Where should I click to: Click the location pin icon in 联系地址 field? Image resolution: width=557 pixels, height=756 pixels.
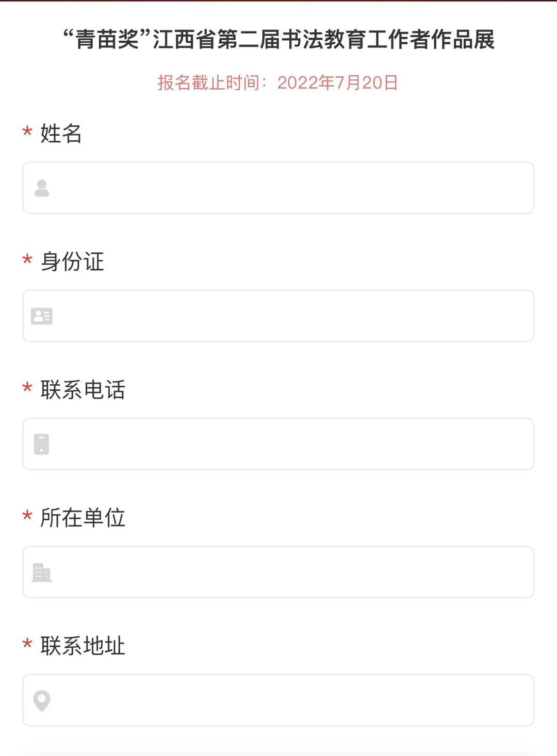click(x=42, y=701)
